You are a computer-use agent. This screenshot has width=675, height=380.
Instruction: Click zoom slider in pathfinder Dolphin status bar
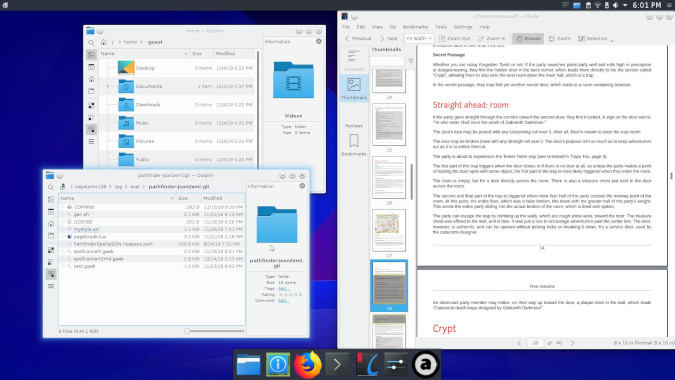[x=214, y=331]
